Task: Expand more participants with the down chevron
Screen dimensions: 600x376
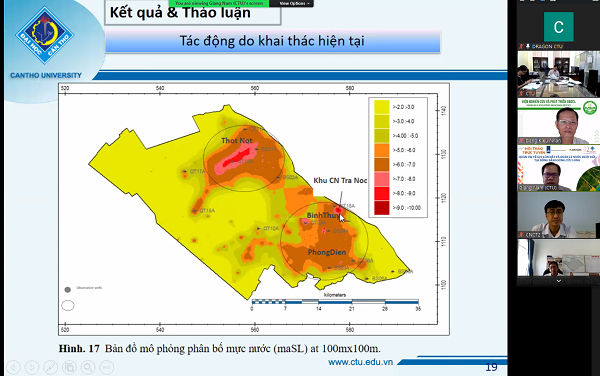Action: click(558, 281)
